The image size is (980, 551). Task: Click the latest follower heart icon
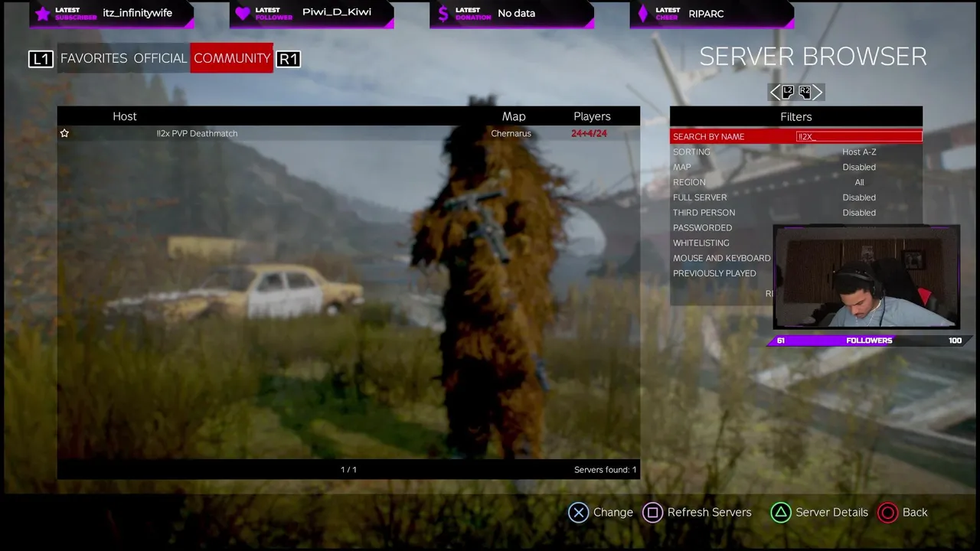(243, 14)
